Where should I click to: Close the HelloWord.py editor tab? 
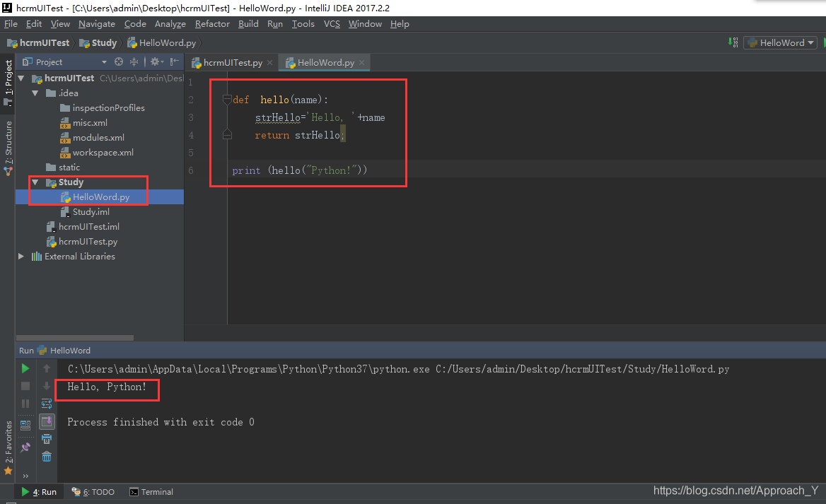pyautogui.click(x=362, y=63)
